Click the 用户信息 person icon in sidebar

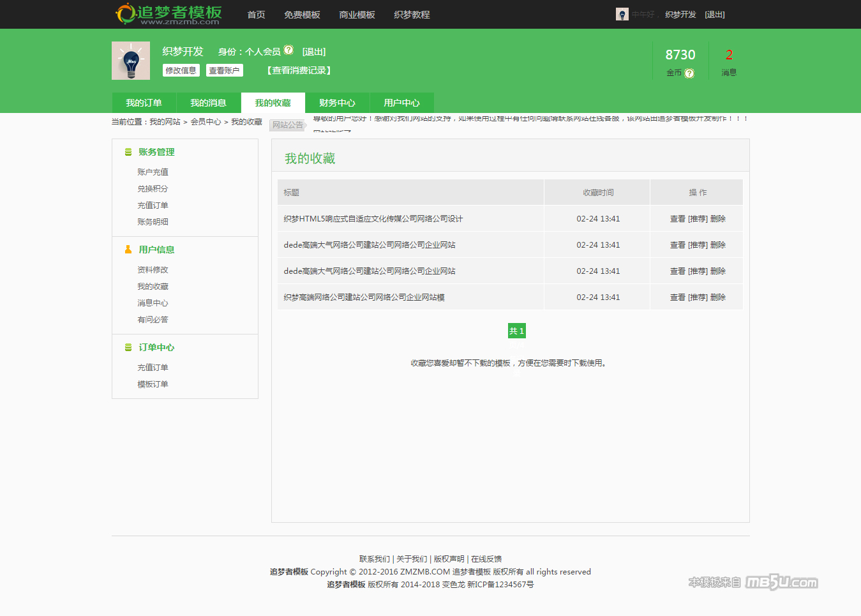coord(128,250)
